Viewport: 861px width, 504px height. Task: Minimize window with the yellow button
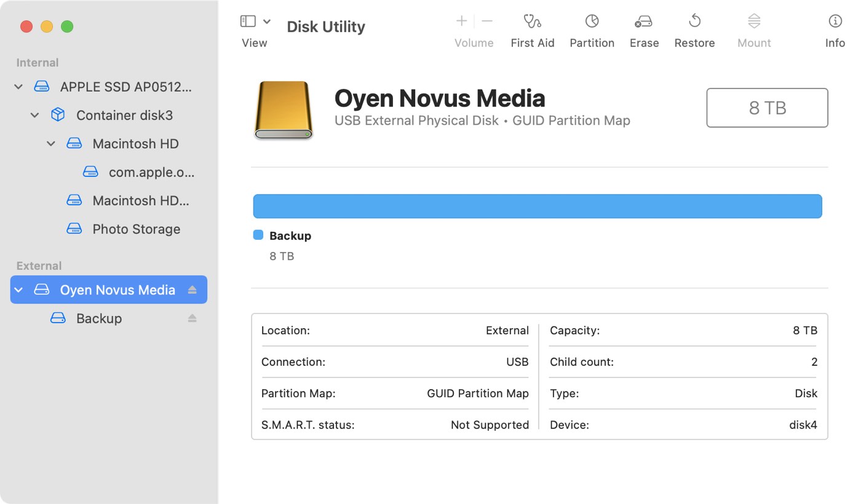pos(47,26)
